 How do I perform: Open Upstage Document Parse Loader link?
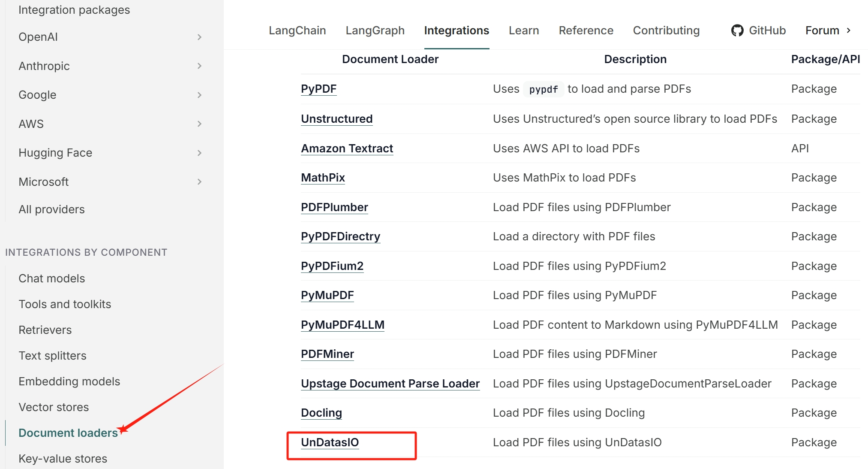pyautogui.click(x=390, y=384)
